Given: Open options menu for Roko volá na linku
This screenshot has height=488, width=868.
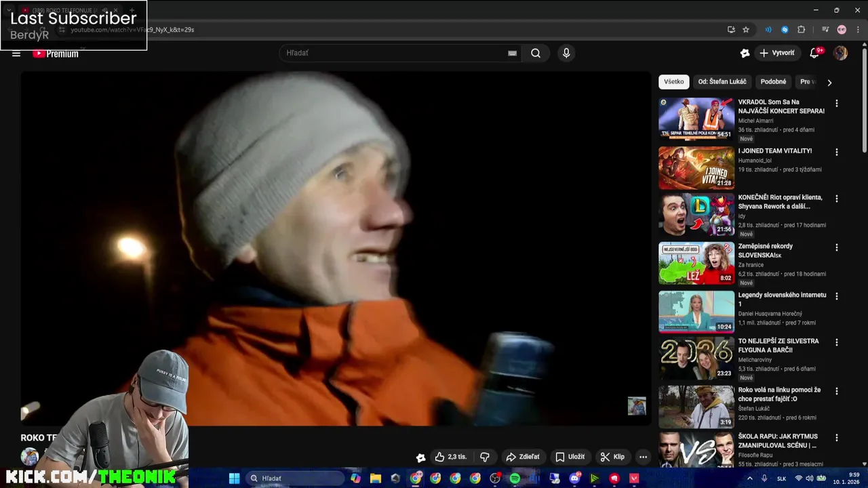Looking at the screenshot, I should coord(836,391).
